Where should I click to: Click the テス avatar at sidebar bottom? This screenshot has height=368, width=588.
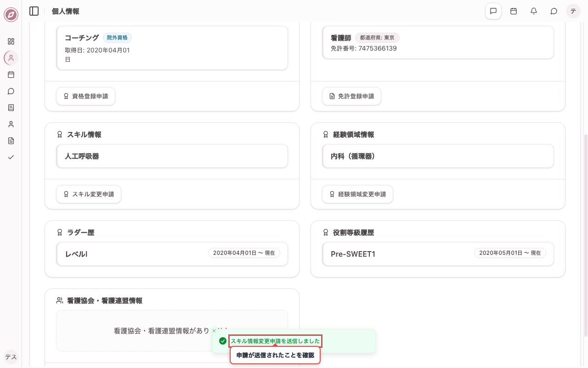click(x=11, y=357)
